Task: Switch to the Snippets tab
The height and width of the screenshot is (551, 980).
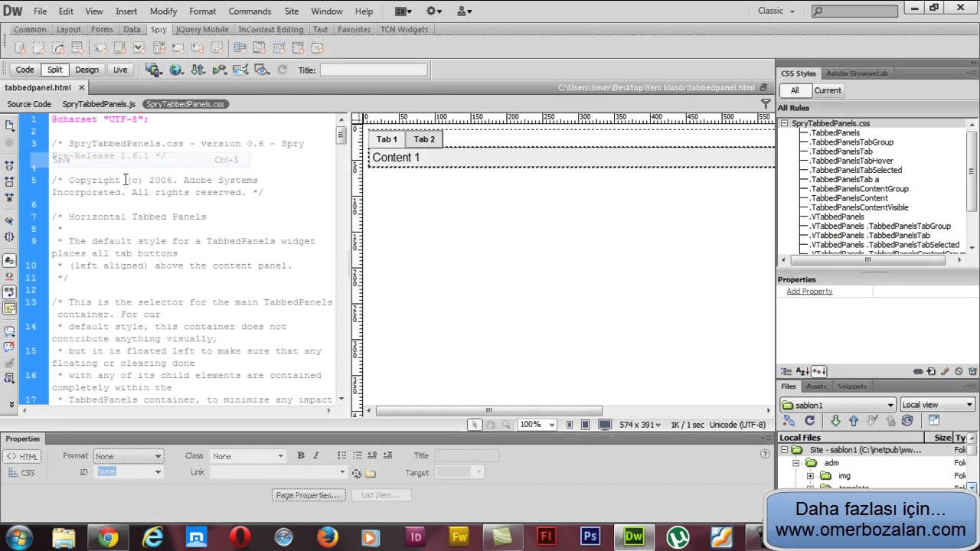Action: (852, 386)
